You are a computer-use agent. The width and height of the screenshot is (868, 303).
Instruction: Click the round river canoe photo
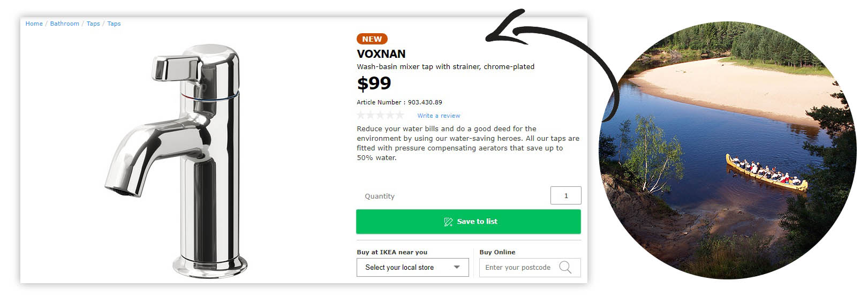pos(728,150)
